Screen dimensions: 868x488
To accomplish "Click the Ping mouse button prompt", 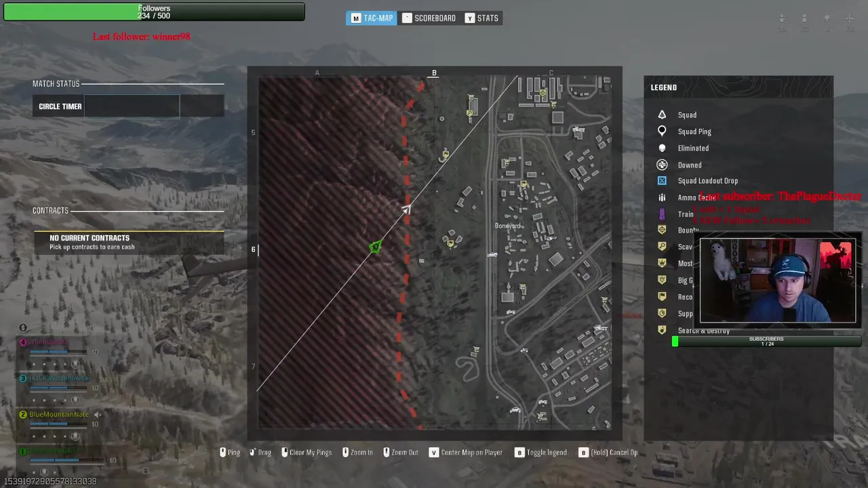I will 229,453.
